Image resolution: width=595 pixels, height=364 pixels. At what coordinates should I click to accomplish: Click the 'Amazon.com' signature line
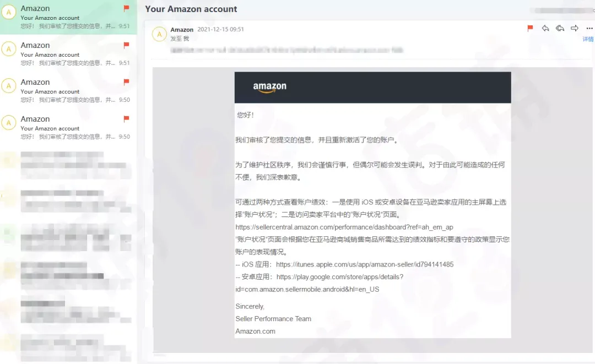tap(256, 332)
